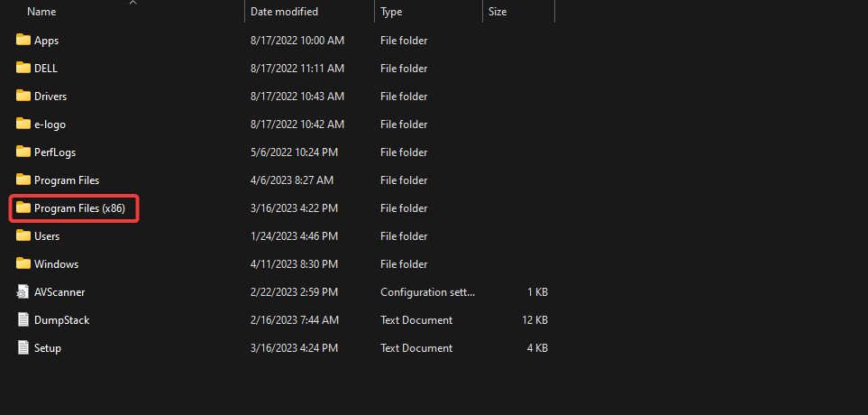The height and width of the screenshot is (415, 868).
Task: Sort by the Date modified column header
Action: click(286, 12)
